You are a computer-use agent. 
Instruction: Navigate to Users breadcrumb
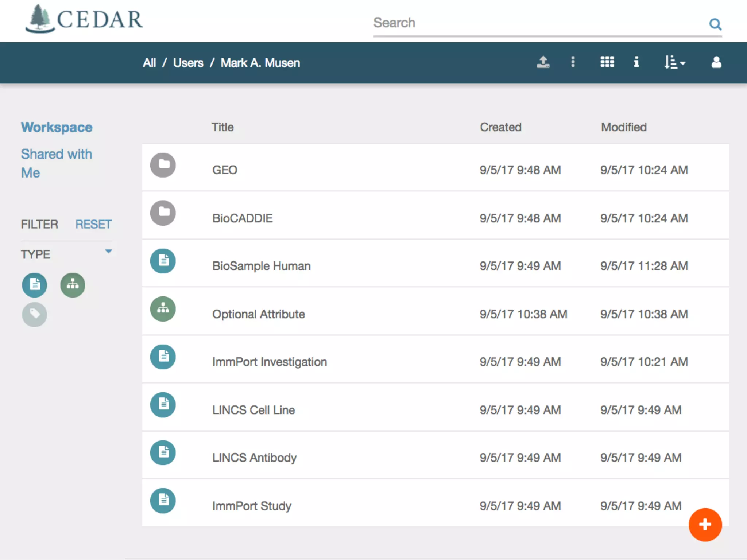pos(188,63)
